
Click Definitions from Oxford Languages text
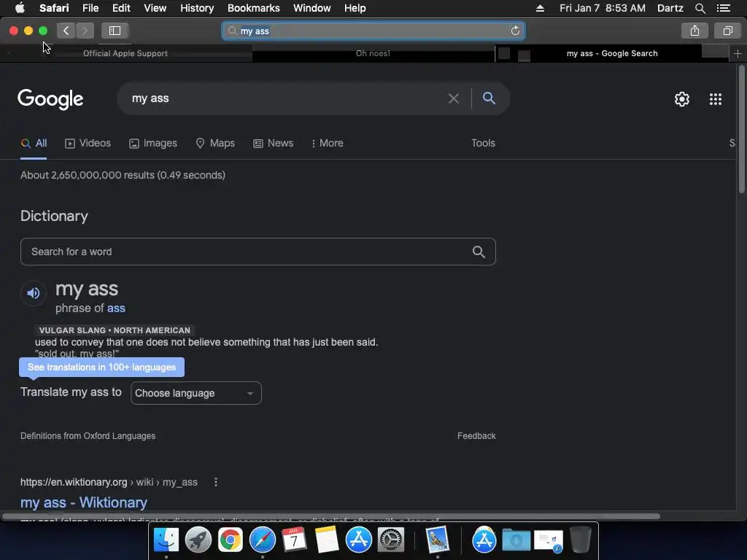(88, 436)
